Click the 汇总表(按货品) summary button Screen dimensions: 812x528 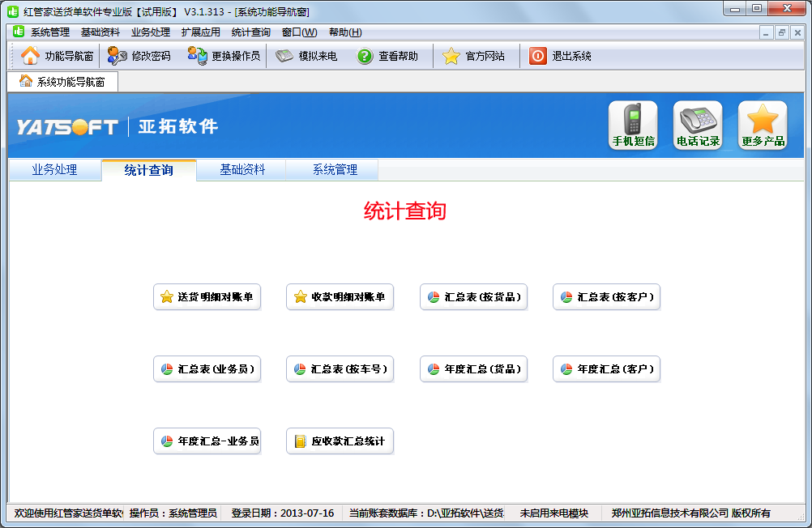click(473, 296)
